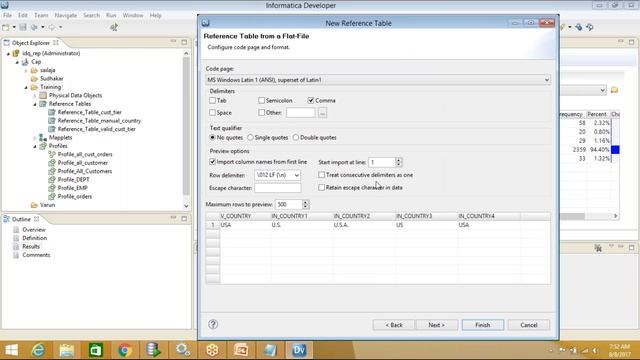The height and width of the screenshot is (360, 640).
Task: Click the Profile_DEPT item icon
Action: tap(52, 180)
